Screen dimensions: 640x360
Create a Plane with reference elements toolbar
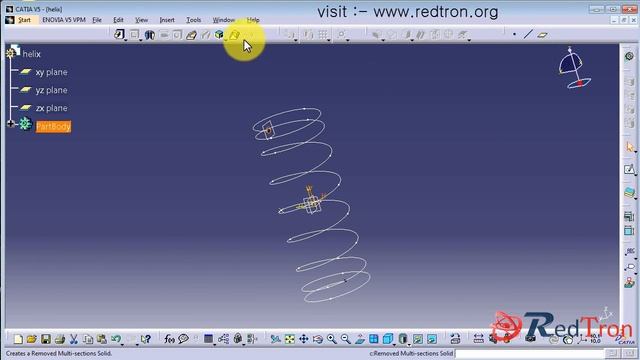[x=542, y=35]
